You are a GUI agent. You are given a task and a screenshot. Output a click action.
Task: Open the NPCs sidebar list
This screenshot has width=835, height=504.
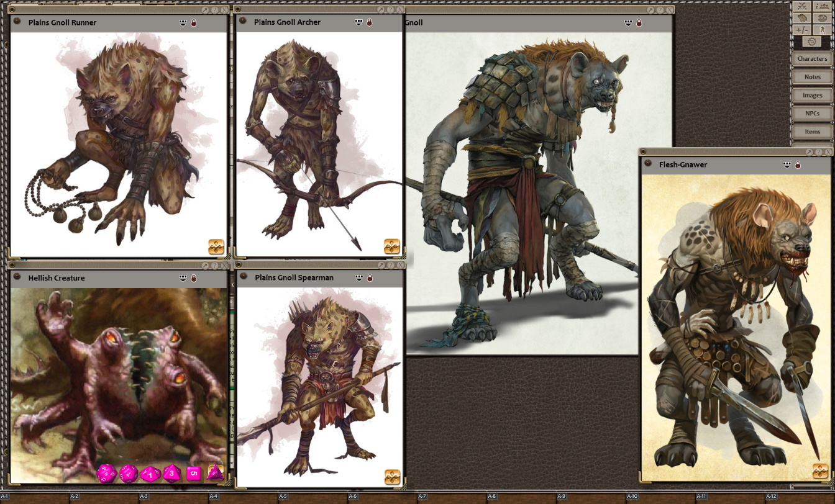(x=812, y=114)
